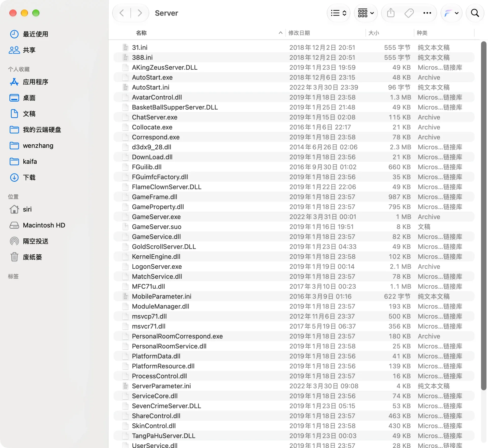Select file KernelEngine.dll
The height and width of the screenshot is (448, 488).
click(x=294, y=257)
